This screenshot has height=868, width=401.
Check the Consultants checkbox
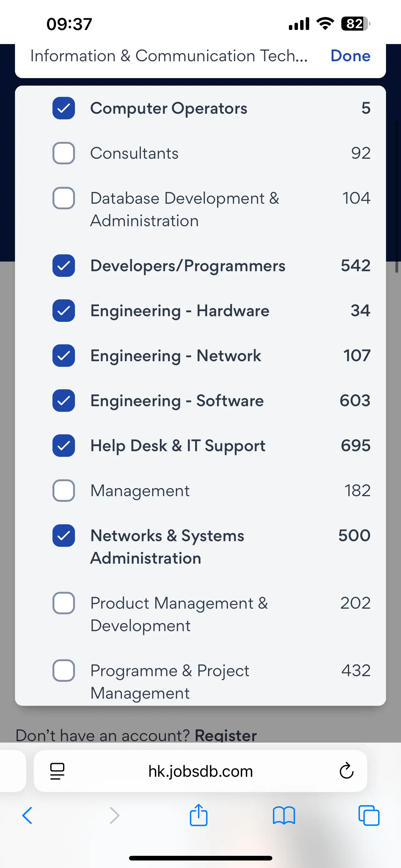click(64, 153)
